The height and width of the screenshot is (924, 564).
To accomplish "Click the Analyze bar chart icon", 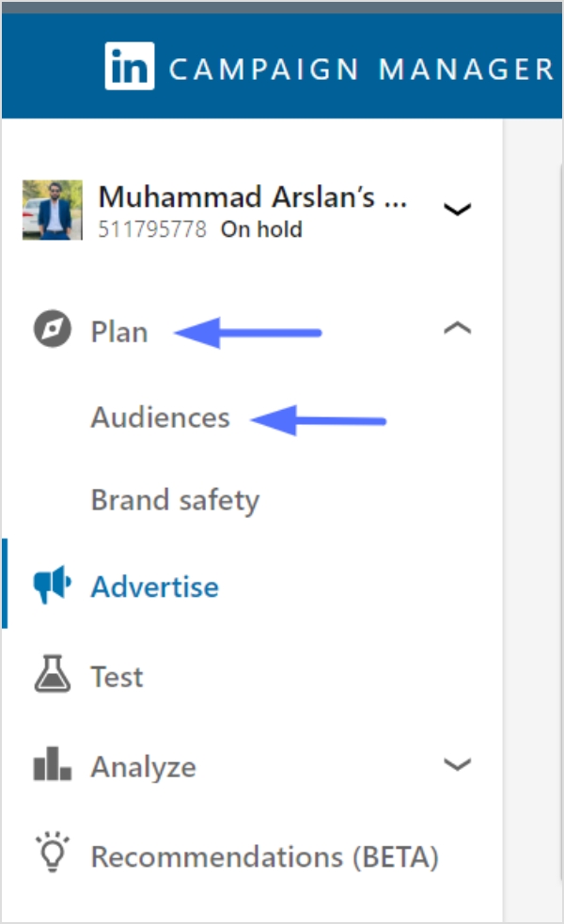I will (53, 763).
